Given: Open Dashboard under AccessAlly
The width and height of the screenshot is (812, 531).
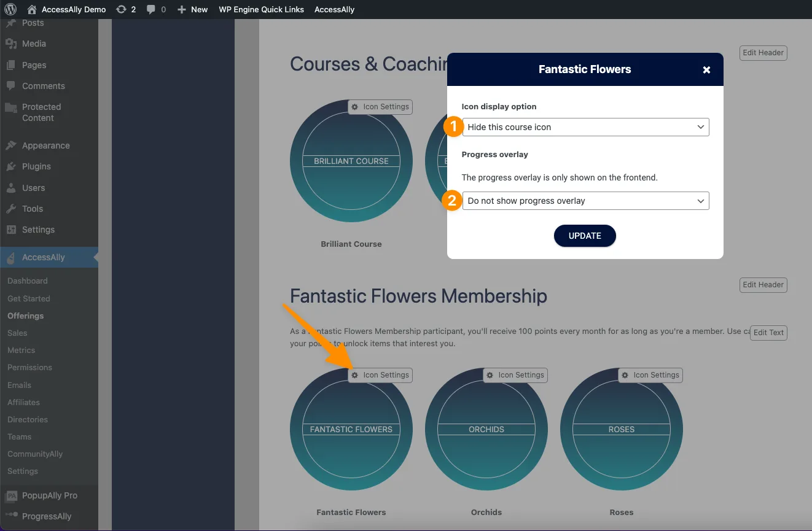Looking at the screenshot, I should [x=28, y=281].
